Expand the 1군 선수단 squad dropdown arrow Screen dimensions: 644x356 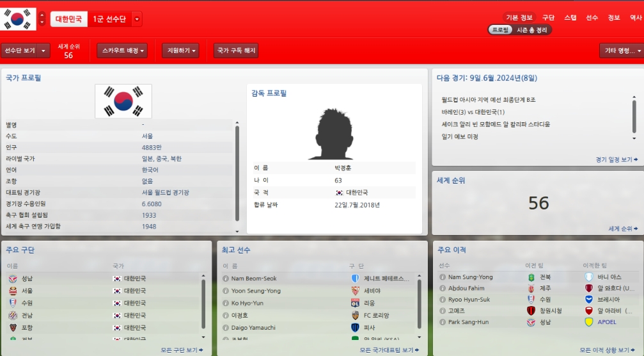[137, 19]
